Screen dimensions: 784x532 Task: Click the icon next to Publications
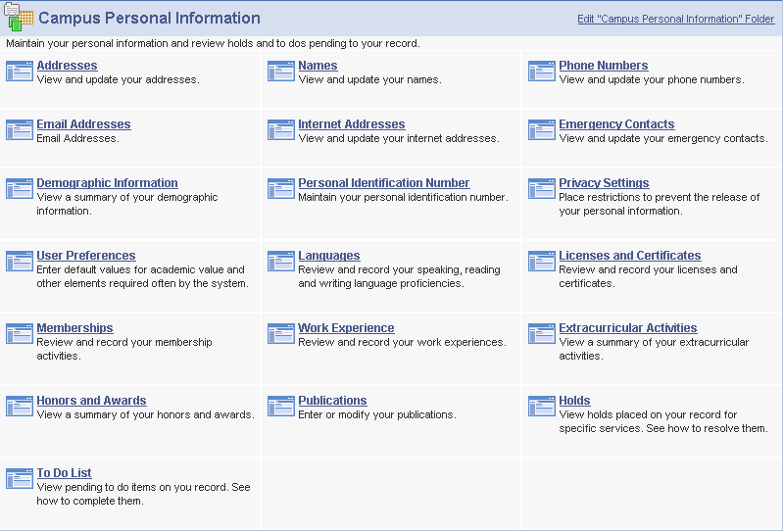tap(281, 406)
